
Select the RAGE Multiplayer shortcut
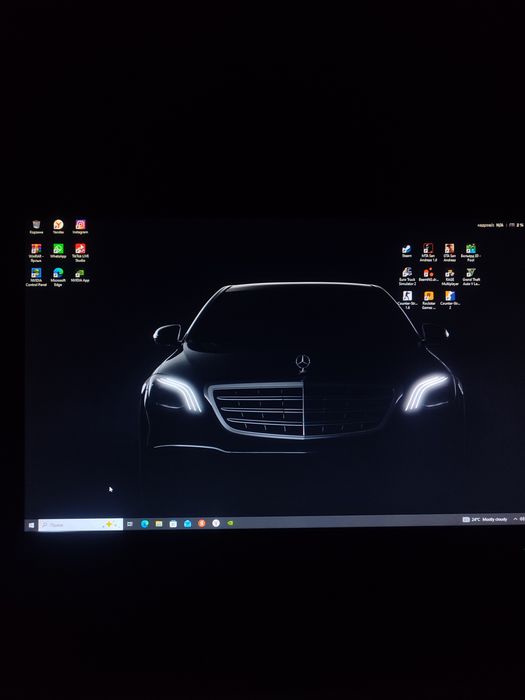click(x=450, y=277)
